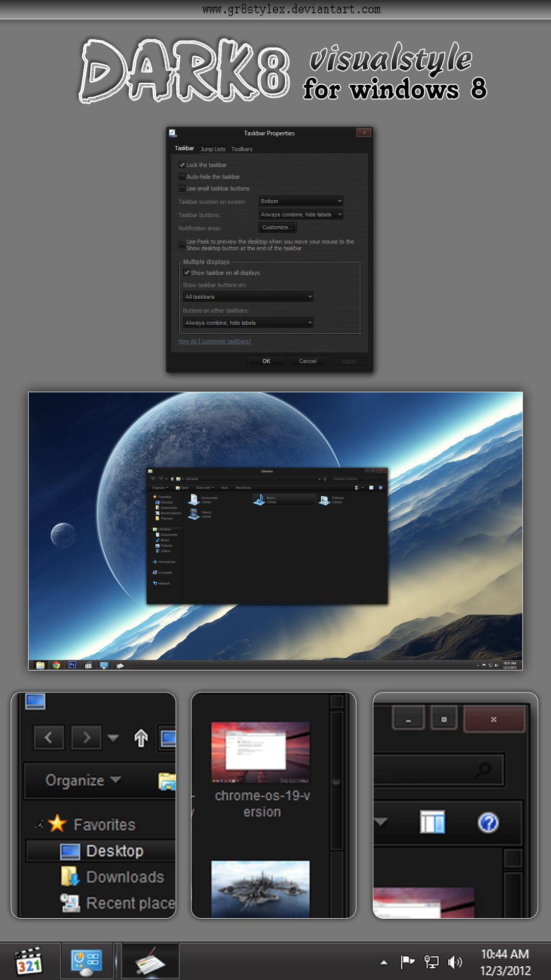Click the scrollbar beside the chrome-os thumbnail
The image size is (551, 980).
336,781
